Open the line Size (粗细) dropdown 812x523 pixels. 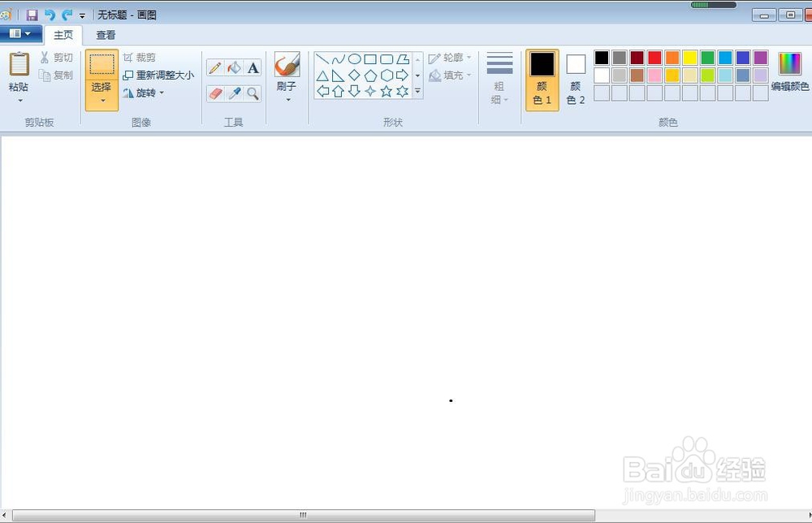499,79
